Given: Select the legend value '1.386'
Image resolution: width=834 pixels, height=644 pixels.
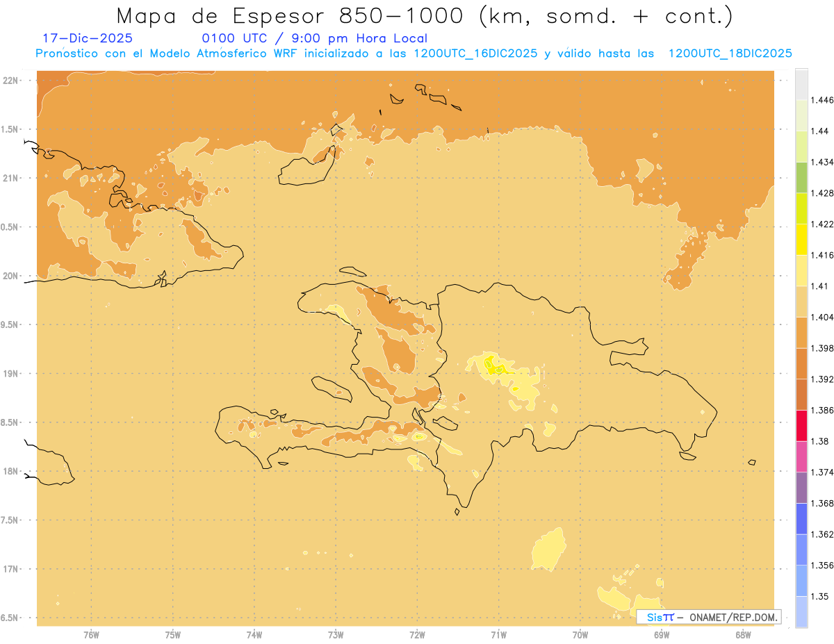Looking at the screenshot, I should click(x=821, y=410).
